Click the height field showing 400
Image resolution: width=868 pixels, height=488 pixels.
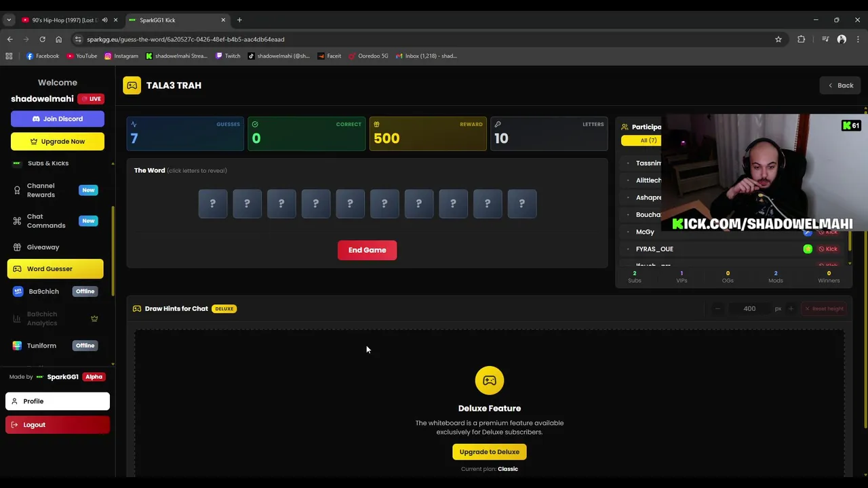click(x=749, y=308)
